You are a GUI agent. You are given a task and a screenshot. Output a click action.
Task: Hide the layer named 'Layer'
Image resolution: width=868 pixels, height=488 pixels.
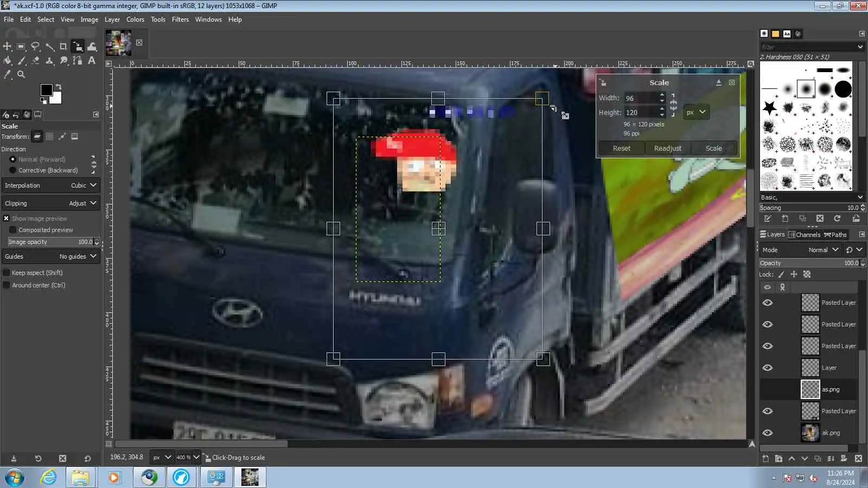point(767,368)
